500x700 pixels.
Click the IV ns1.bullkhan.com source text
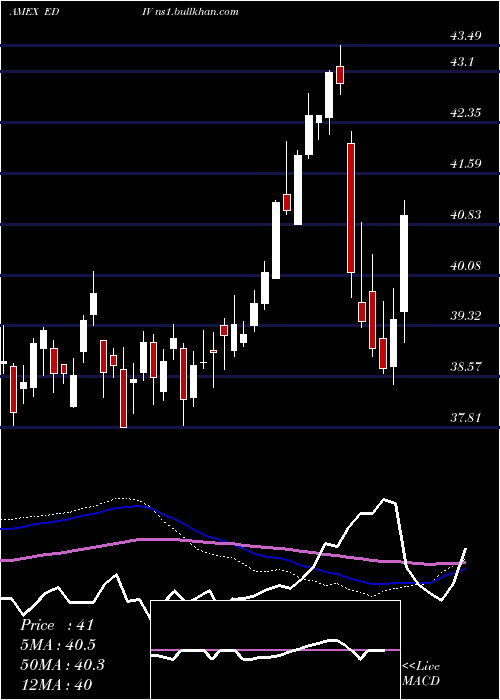[x=190, y=12]
